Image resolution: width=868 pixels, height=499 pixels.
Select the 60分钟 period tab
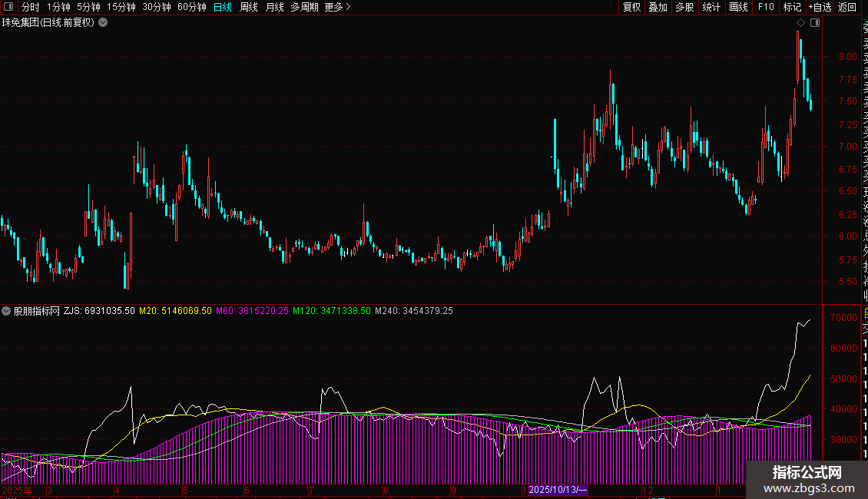coord(191,7)
